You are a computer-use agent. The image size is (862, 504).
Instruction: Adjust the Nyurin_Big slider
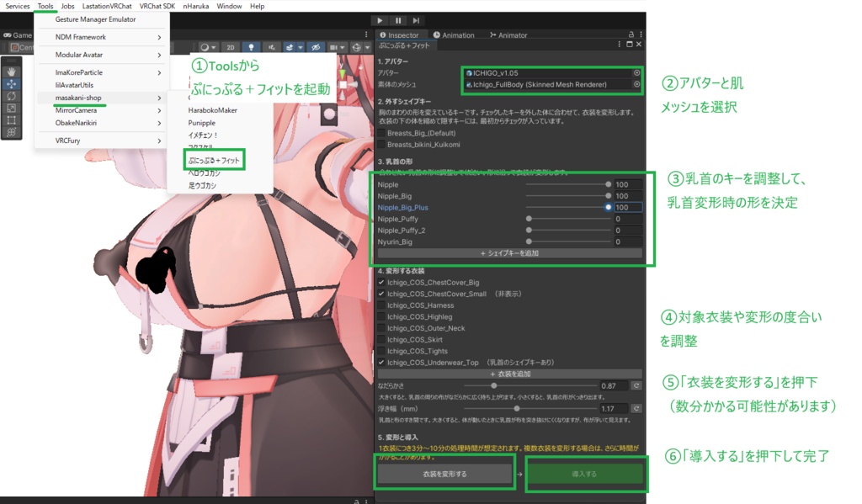click(568, 241)
